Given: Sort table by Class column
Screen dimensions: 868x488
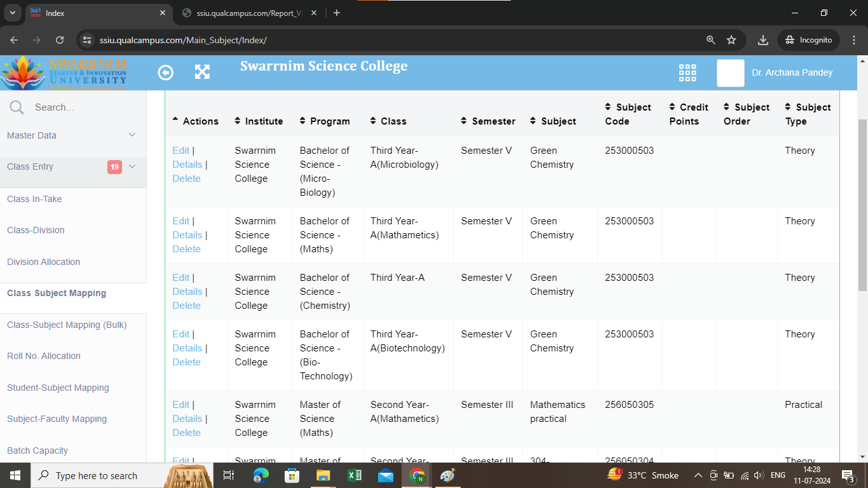Looking at the screenshot, I should coord(374,121).
